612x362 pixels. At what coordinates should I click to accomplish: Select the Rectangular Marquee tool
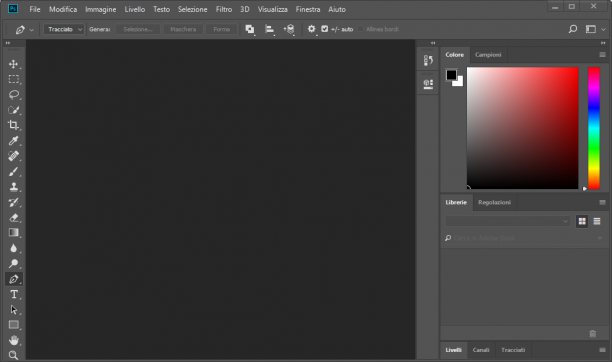14,79
